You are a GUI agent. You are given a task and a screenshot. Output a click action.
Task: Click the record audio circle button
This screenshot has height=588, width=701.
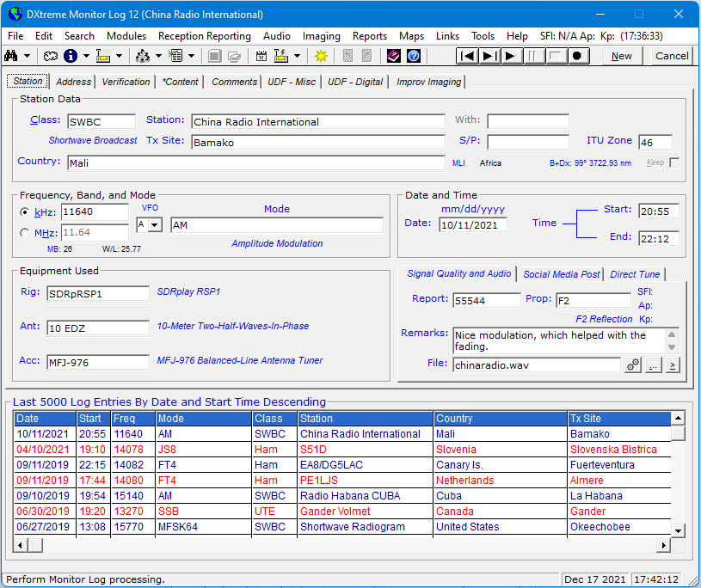577,56
